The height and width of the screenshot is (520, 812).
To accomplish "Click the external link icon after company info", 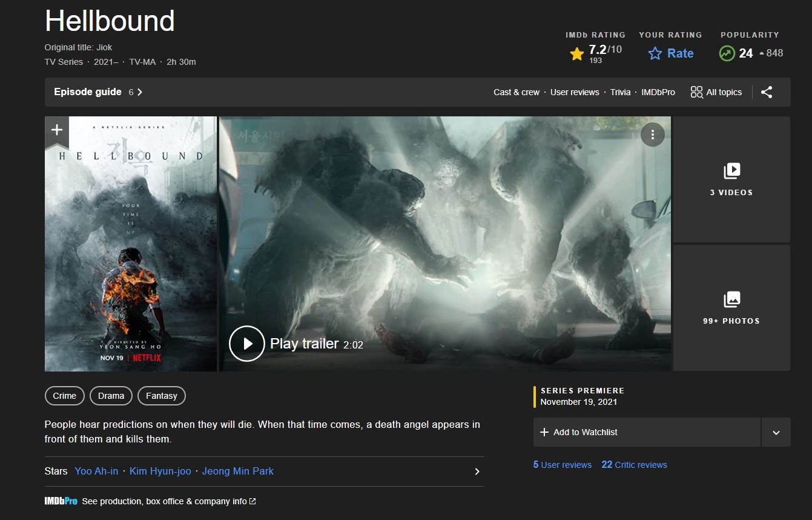I will pos(253,501).
